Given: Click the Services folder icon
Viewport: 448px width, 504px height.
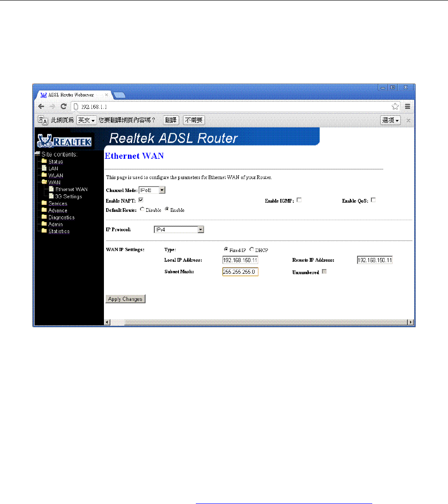Looking at the screenshot, I should click(44, 203).
